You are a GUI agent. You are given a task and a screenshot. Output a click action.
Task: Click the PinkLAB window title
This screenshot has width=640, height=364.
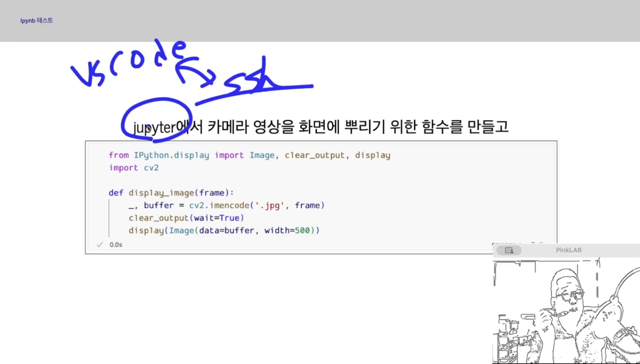[568, 250]
